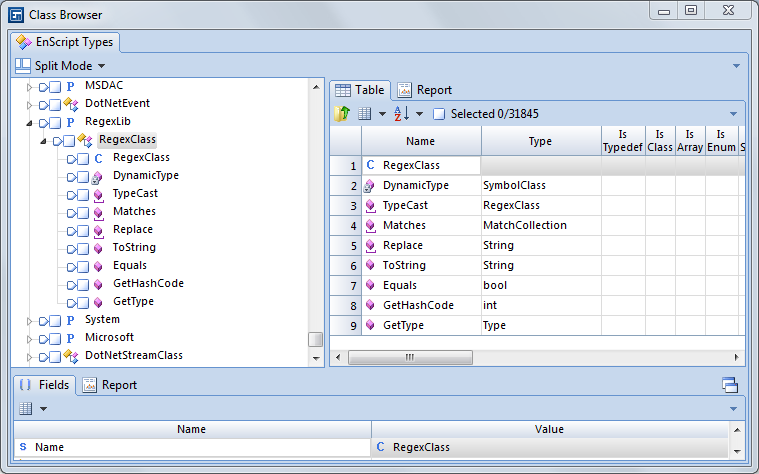Viewport: 759px width, 474px height.
Task: Click the DotNetEvent class icon in the tree
Action: click(71, 104)
